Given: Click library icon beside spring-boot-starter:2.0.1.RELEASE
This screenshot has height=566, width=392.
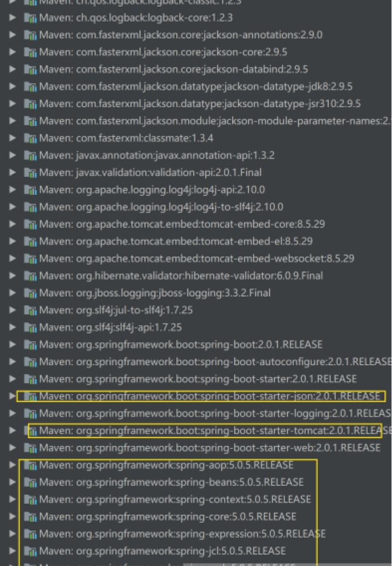Looking at the screenshot, I should coord(30,380).
